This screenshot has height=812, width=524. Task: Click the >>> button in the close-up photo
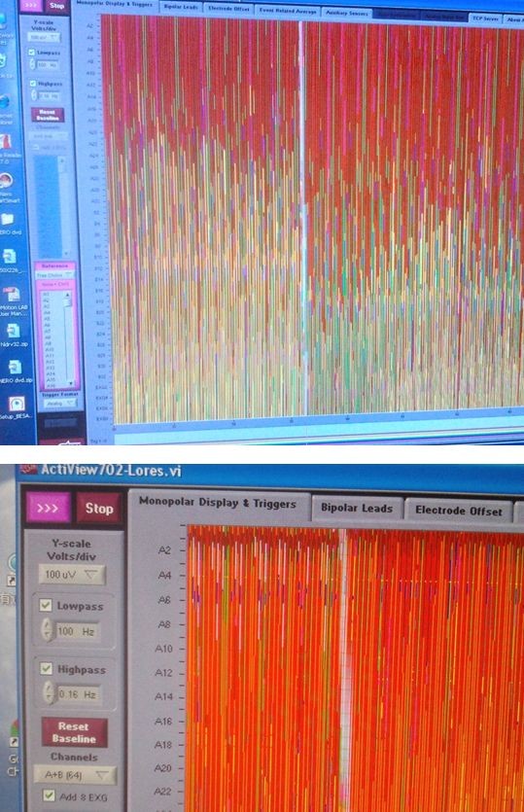(x=49, y=508)
